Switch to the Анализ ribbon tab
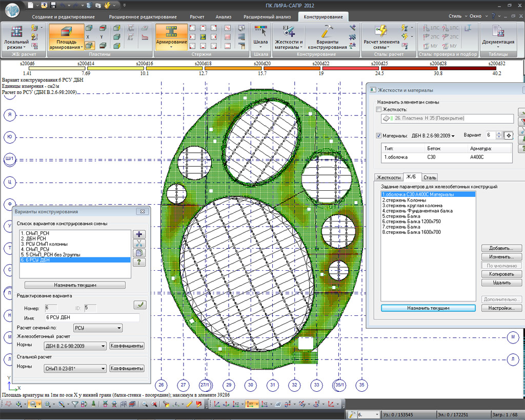The image size is (525, 420). 223,16
